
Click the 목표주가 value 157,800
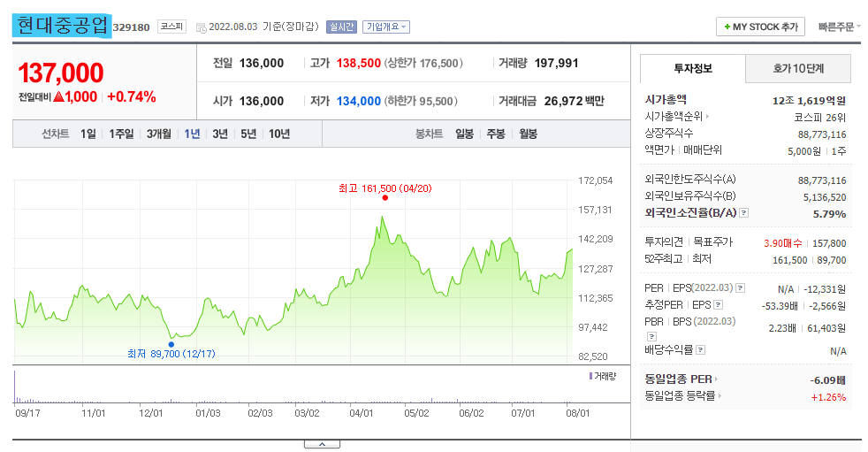point(829,244)
